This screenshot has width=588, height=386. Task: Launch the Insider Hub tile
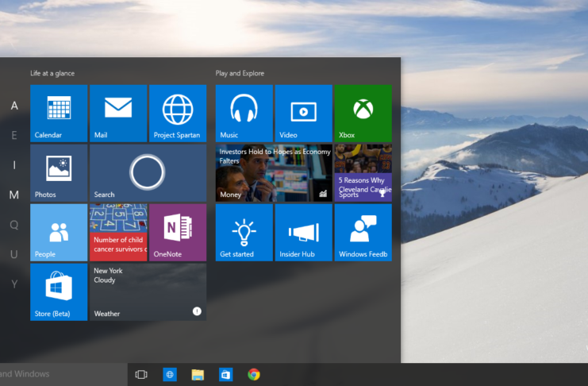tap(303, 232)
